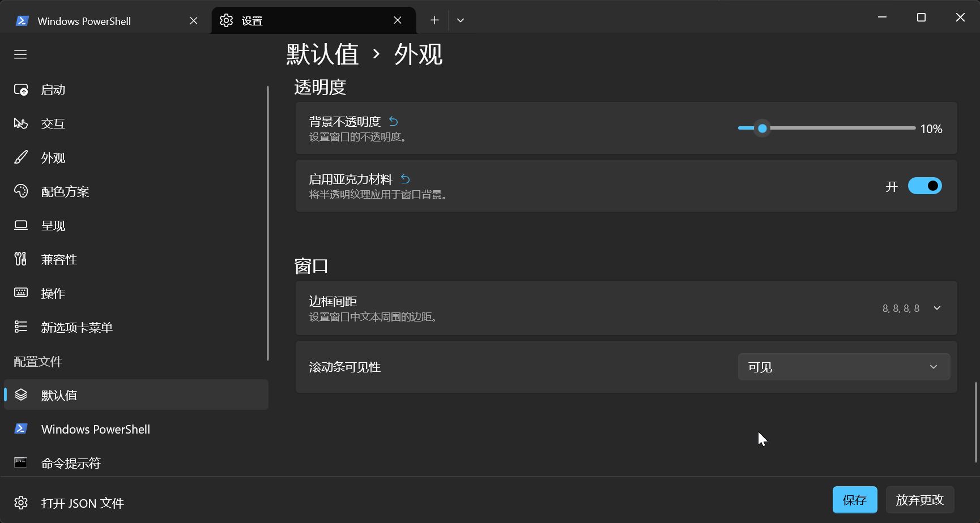Viewport: 980px width, 523px height.
Task: Open the 新选项卡菜单 (New tab menu) page
Action: point(76,328)
